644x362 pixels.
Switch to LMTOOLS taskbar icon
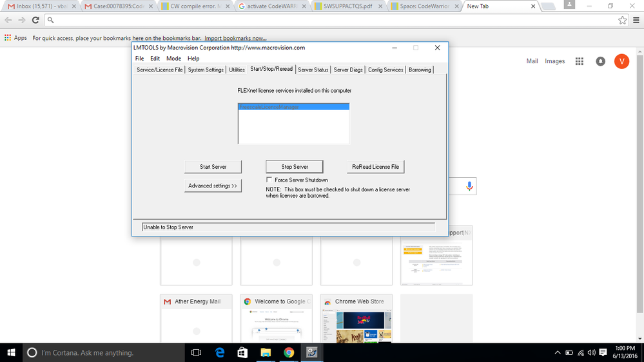(x=312, y=352)
